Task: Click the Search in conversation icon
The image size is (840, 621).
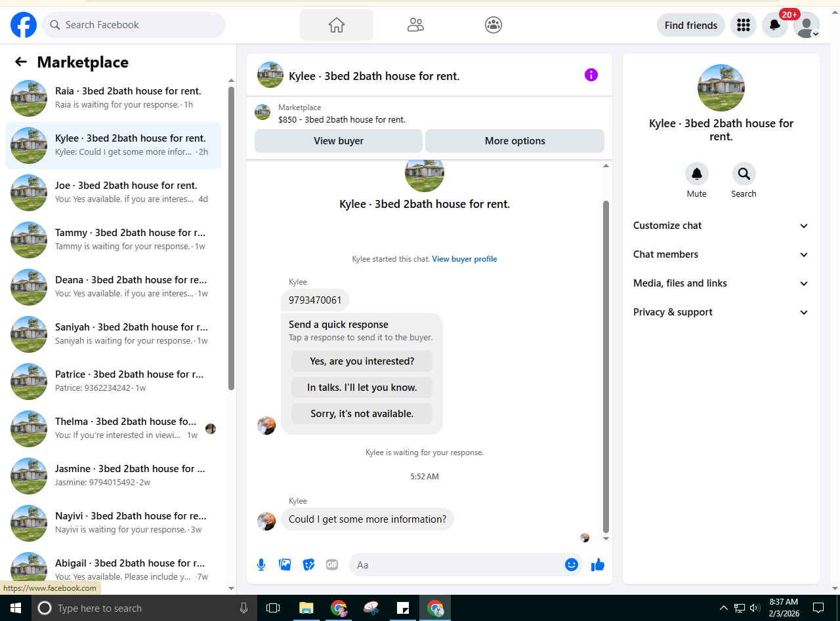Action: [x=744, y=174]
